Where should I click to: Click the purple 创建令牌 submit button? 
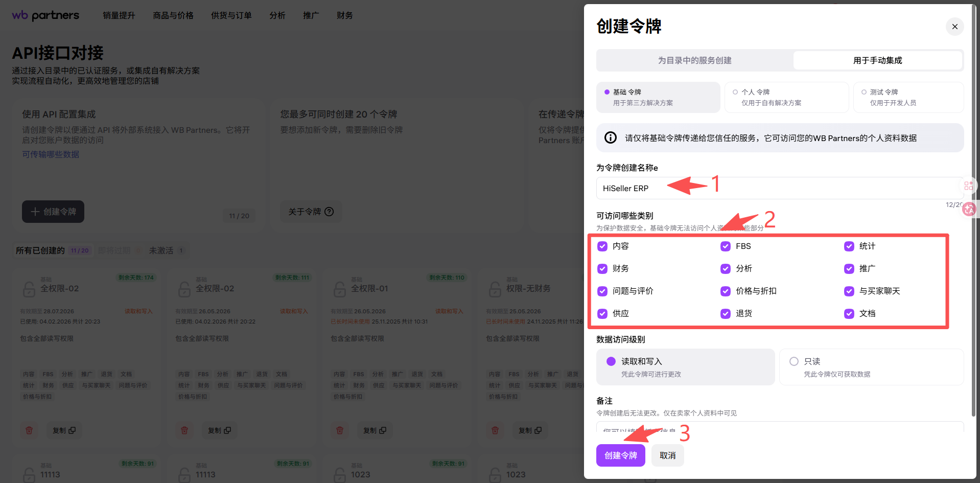click(x=620, y=455)
